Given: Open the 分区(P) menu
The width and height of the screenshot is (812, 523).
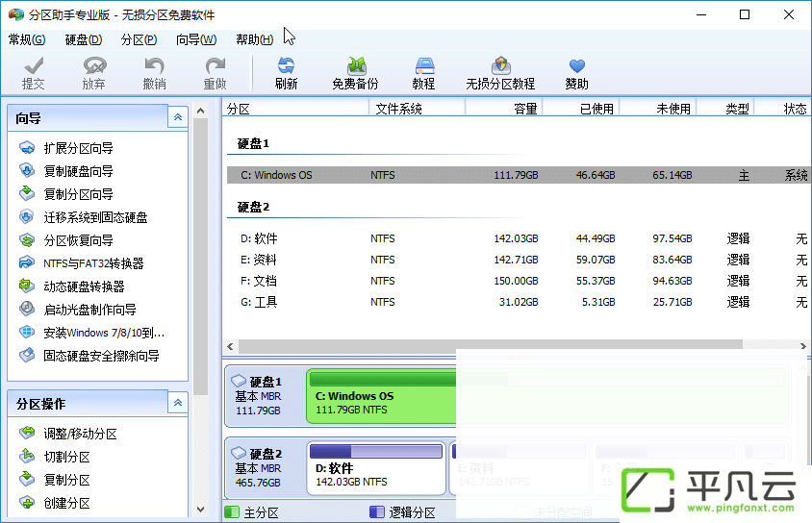Looking at the screenshot, I should 139,39.
